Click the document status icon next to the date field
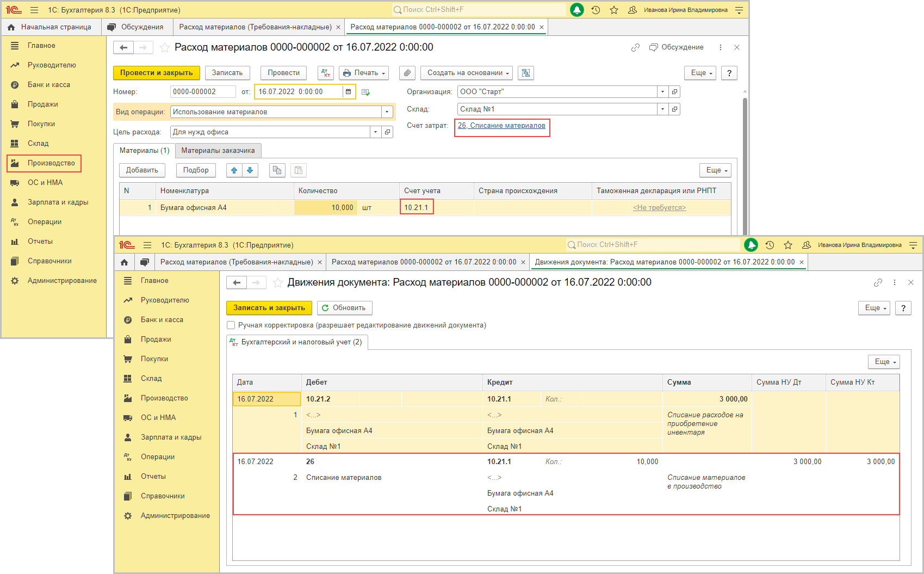Image resolution: width=924 pixels, height=574 pixels. [365, 92]
